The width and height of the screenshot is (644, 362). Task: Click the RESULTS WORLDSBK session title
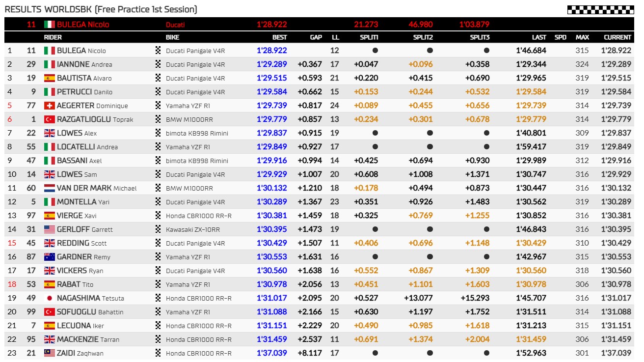tap(101, 9)
